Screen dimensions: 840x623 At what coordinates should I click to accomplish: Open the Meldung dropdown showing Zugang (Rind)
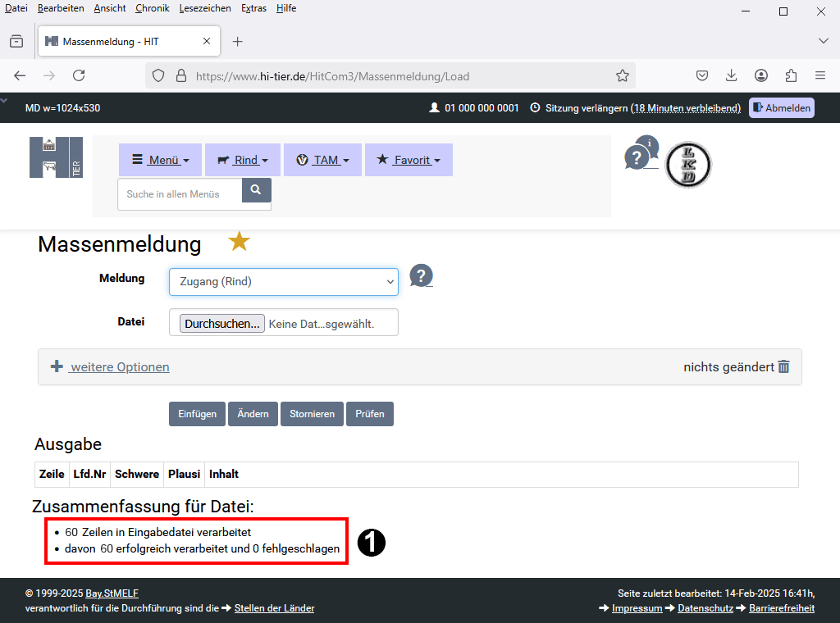pos(283,281)
